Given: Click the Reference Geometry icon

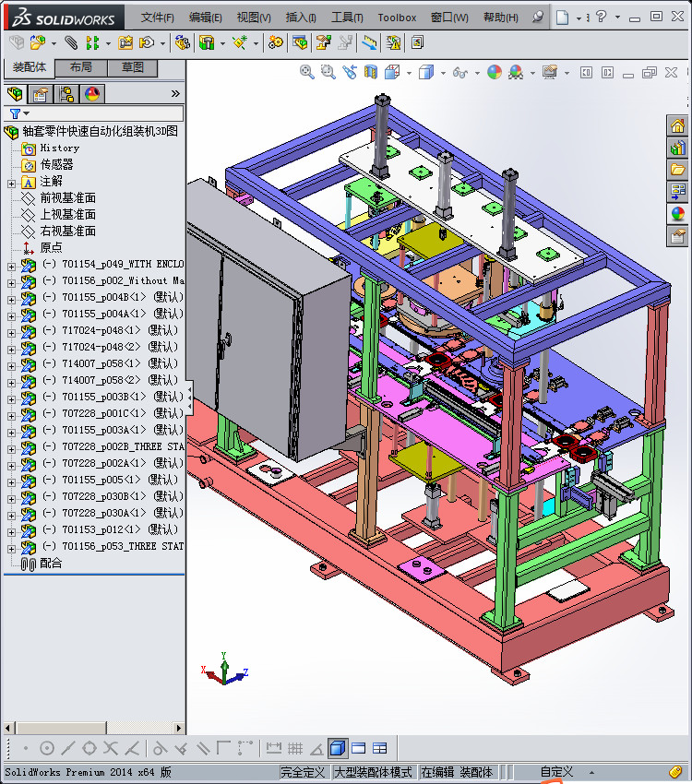Looking at the screenshot, I should [x=240, y=43].
